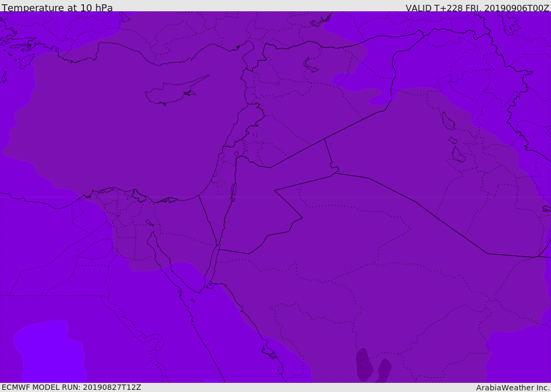Image resolution: width=551 pixels, height=392 pixels.
Task: Click the light violet temperature region
Action: (x=51, y=351)
